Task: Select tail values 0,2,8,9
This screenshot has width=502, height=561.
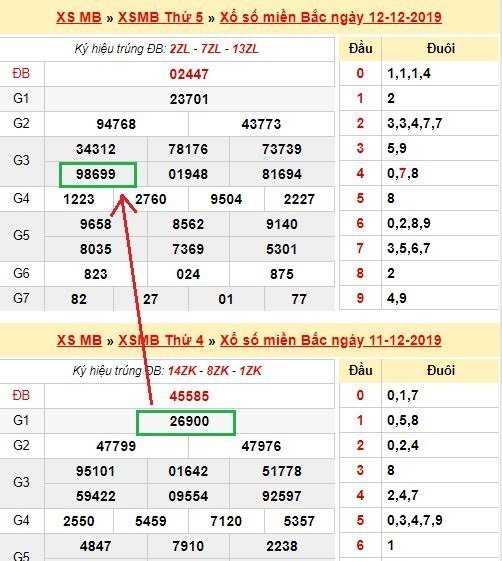Action: (409, 224)
